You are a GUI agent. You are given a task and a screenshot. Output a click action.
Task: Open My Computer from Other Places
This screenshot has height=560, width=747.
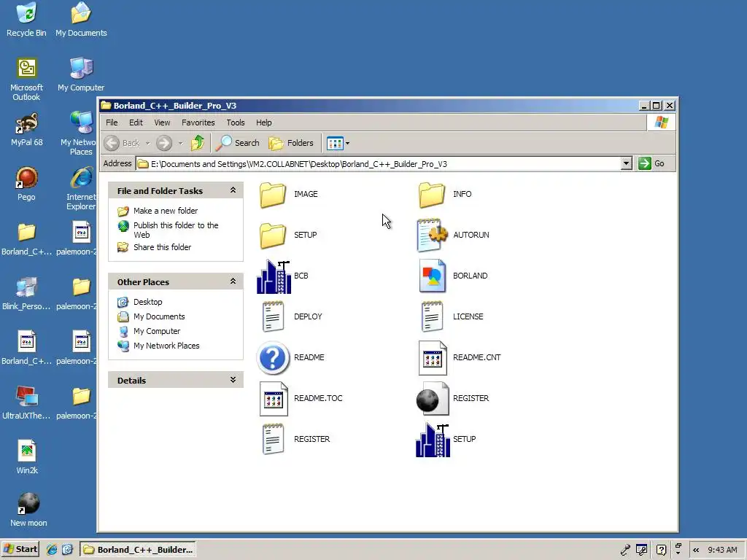[157, 332]
